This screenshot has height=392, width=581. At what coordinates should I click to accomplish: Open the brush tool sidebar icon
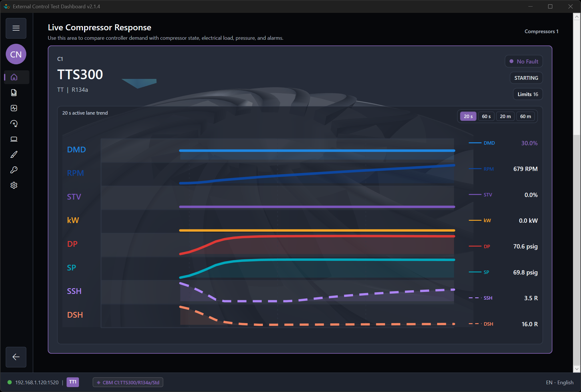tap(14, 154)
